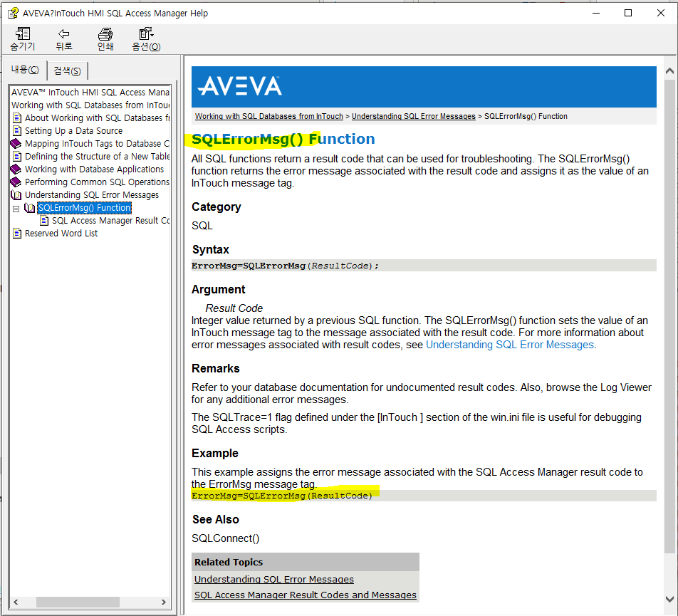
Task: Click the help window title bar icon
Action: coord(13,13)
